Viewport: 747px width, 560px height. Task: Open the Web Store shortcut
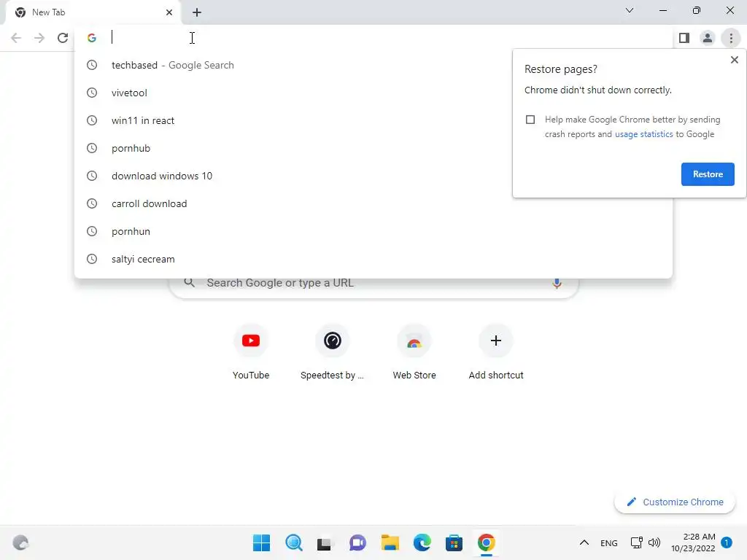414,351
